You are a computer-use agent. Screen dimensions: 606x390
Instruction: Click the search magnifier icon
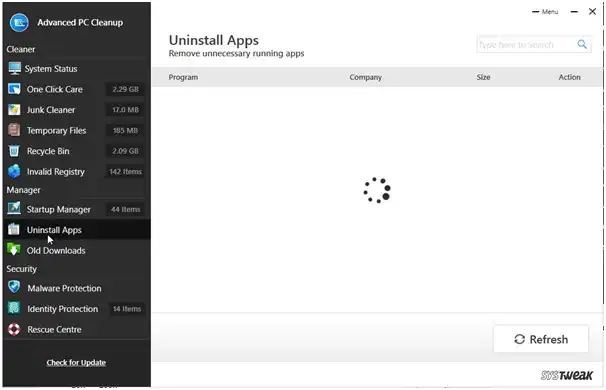(582, 44)
